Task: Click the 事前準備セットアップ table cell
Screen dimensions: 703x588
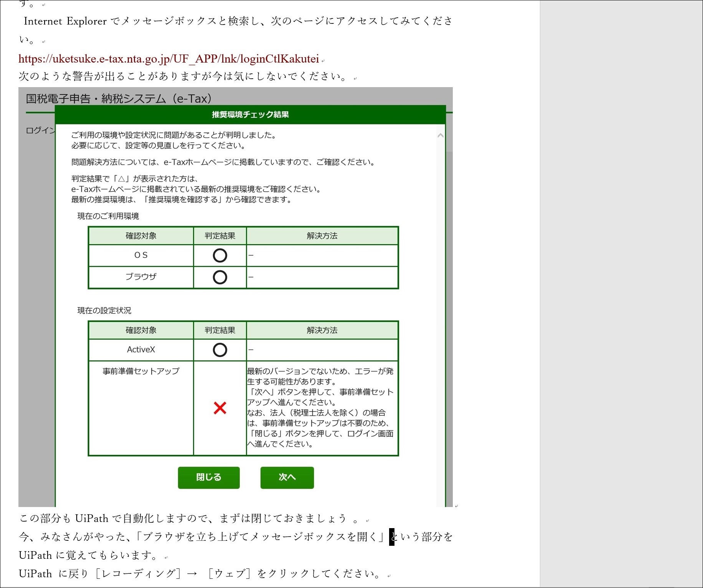Action: pos(141,408)
